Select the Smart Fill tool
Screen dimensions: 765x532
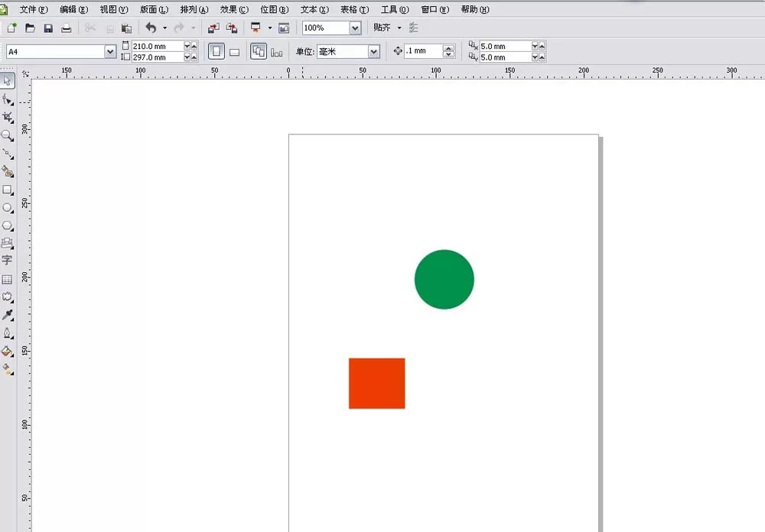8,172
